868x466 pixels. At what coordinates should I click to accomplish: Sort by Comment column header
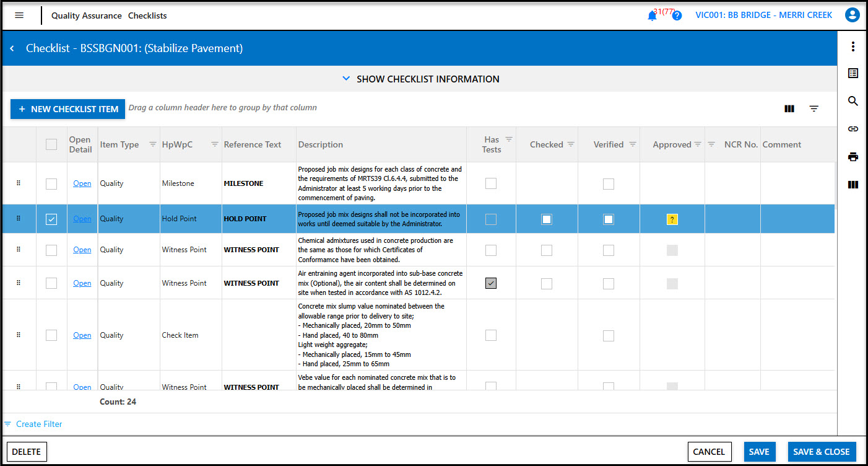782,144
